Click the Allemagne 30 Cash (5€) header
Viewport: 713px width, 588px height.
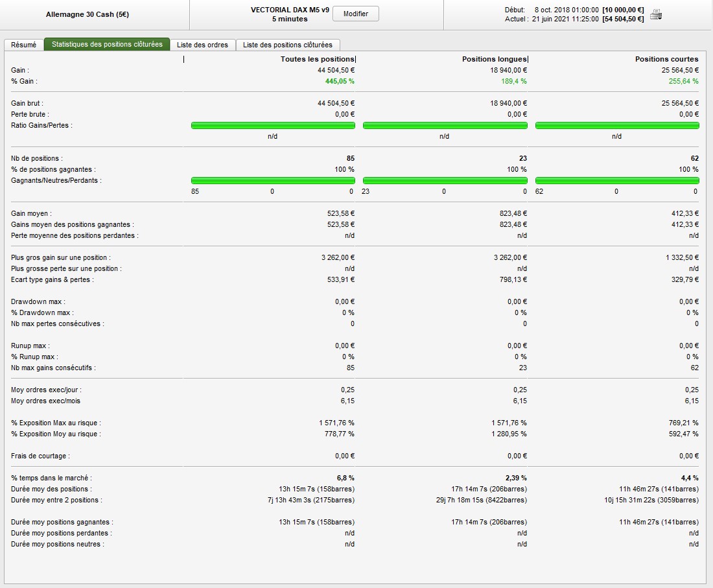[88, 14]
